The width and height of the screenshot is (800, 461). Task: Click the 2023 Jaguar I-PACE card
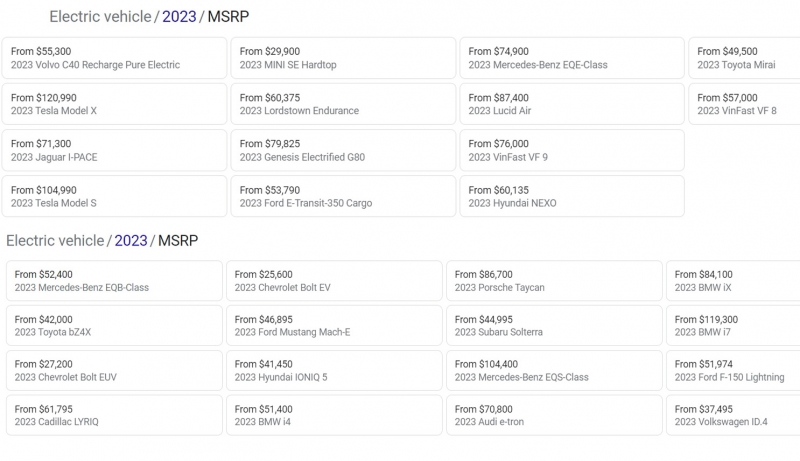114,150
